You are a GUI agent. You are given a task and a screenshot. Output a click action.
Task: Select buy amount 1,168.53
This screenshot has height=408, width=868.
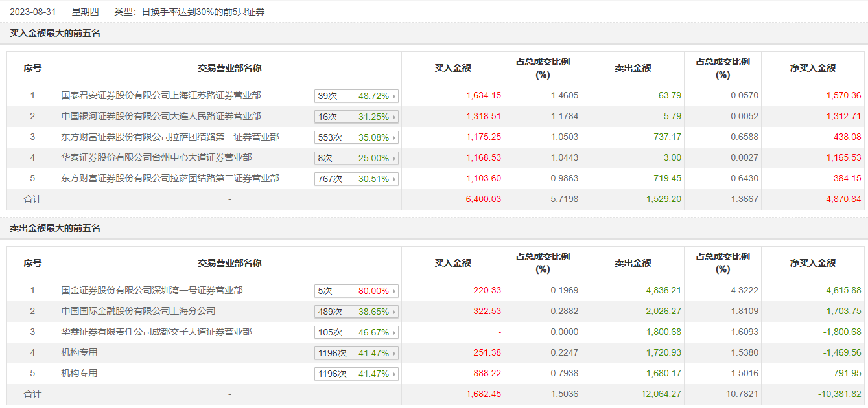(x=484, y=158)
